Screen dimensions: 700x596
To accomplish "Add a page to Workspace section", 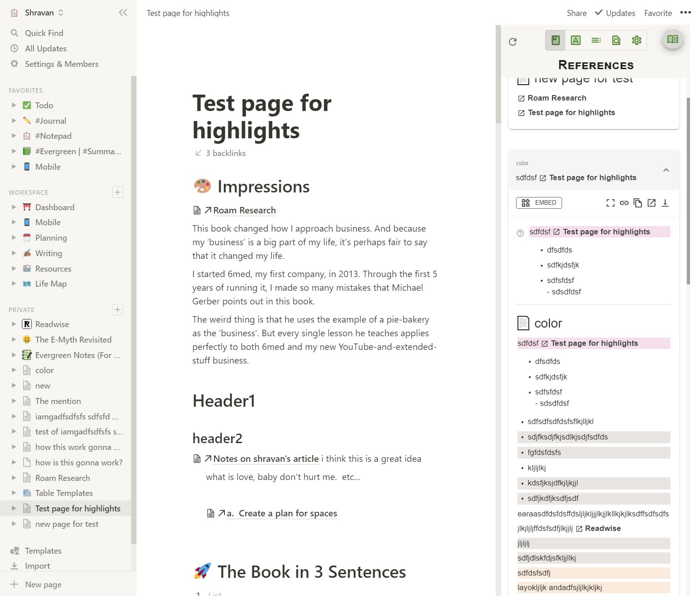I will point(118,192).
